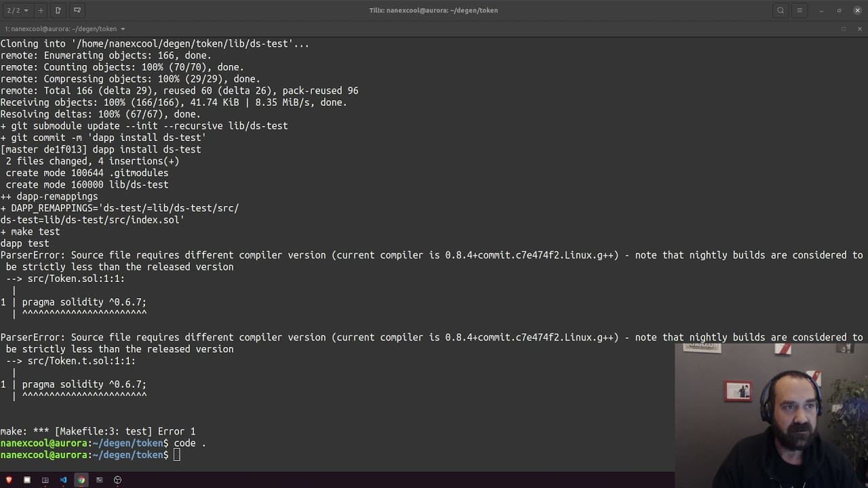
Task: Add a new session with plus button
Action: (41, 10)
